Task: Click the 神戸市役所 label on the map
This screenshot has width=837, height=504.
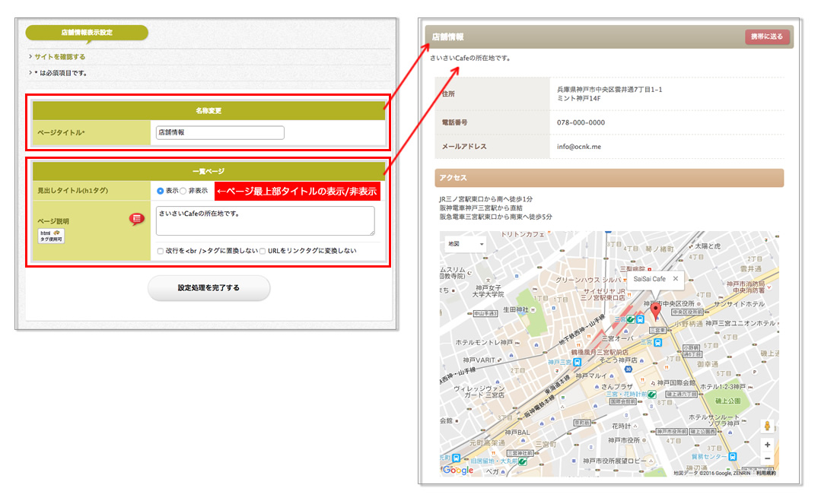Action: [x=624, y=441]
